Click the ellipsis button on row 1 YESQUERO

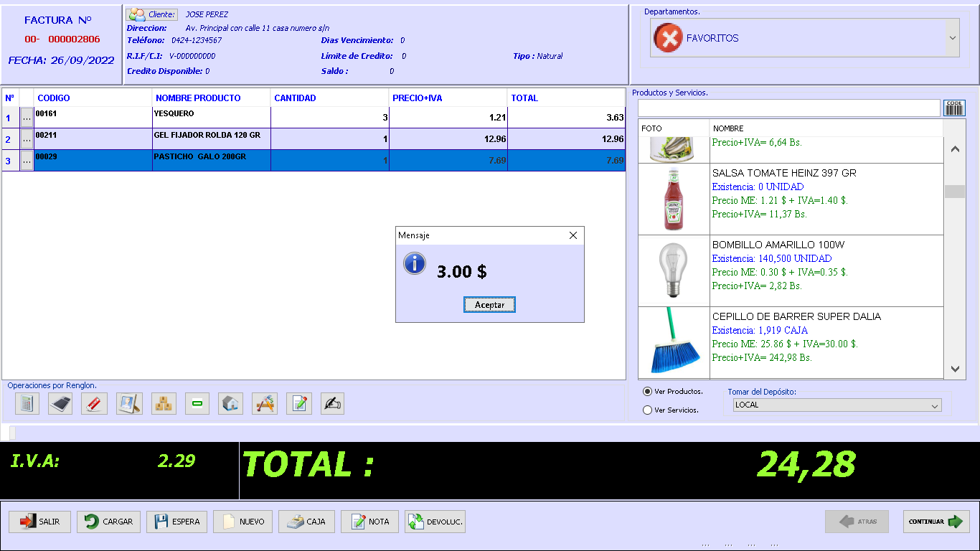pos(27,117)
